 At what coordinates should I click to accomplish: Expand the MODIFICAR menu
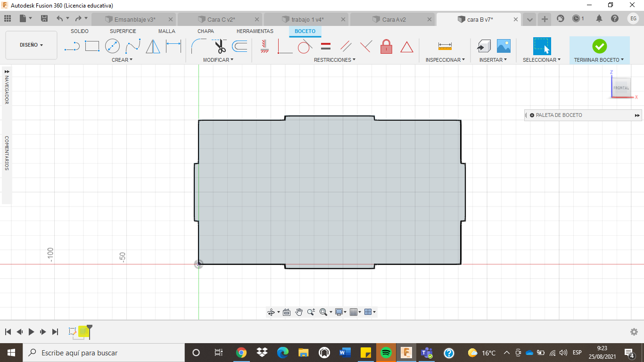[218, 60]
